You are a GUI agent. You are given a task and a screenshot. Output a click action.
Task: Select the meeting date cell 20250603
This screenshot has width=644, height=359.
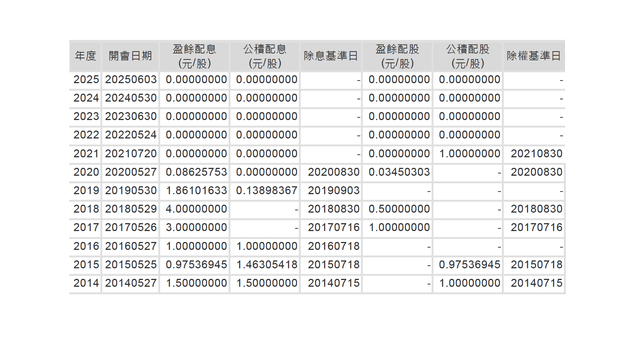click(130, 80)
